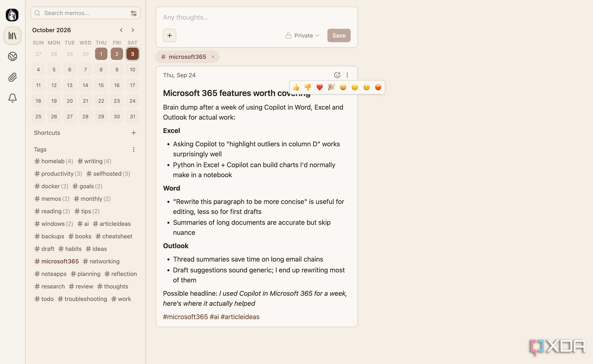Image resolution: width=593 pixels, height=364 pixels.
Task: React with crying face emoji
Action: [366, 87]
